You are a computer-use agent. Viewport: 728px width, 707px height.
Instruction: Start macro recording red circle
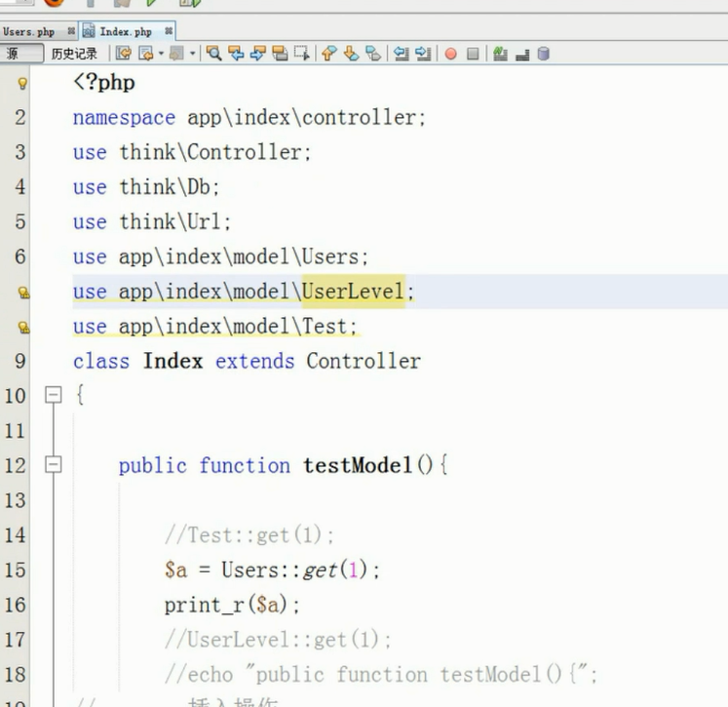tap(450, 54)
